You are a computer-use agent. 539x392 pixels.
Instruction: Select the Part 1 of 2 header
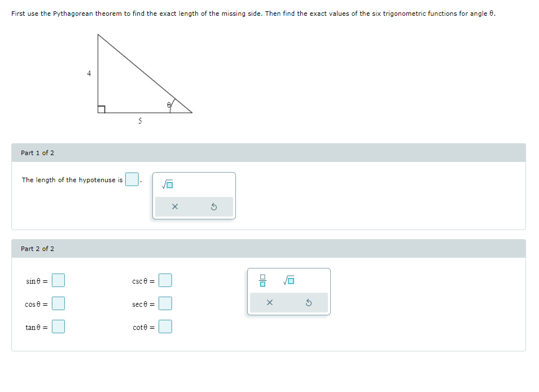[x=37, y=152]
